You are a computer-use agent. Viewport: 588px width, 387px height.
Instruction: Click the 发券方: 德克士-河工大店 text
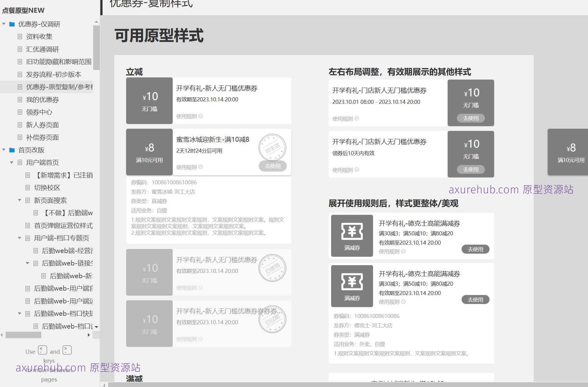tap(363, 325)
